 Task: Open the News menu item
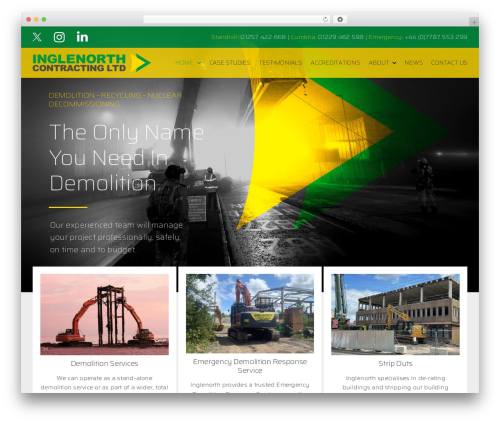414,63
